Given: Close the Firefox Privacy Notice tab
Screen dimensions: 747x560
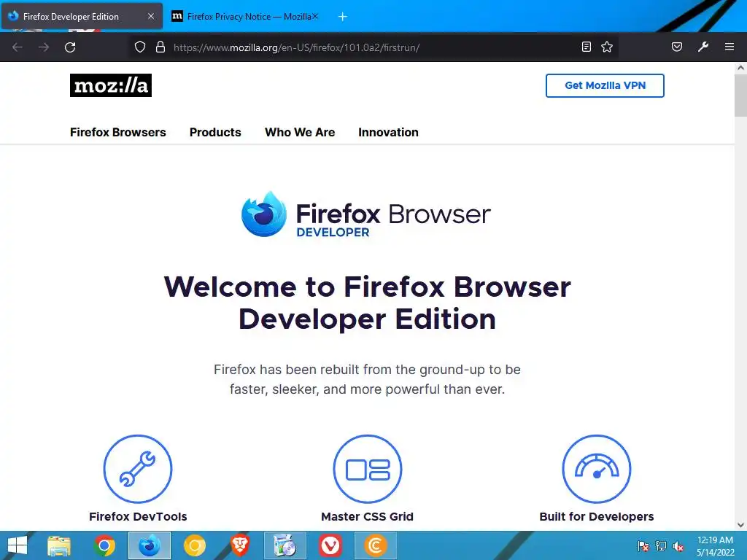Looking at the screenshot, I should click(315, 16).
